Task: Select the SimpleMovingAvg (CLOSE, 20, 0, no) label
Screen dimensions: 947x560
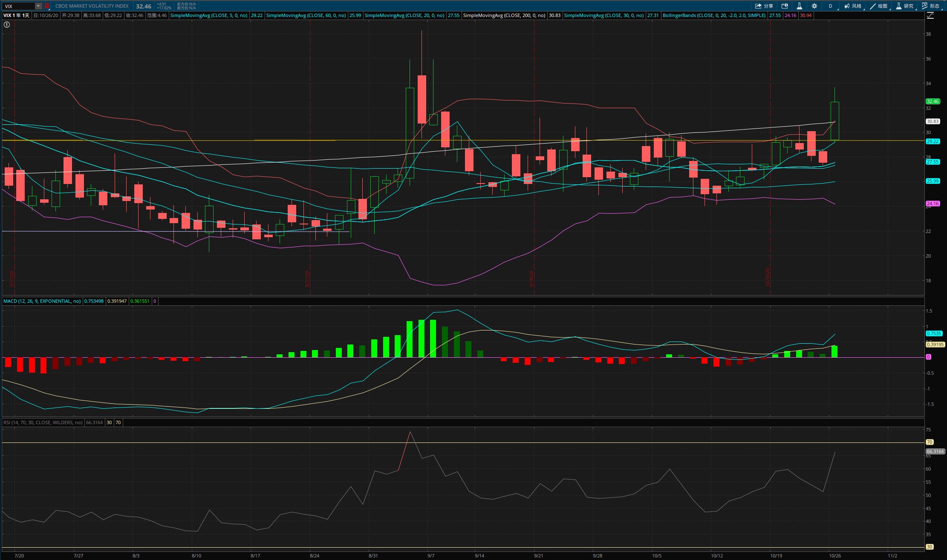Action: pos(404,15)
